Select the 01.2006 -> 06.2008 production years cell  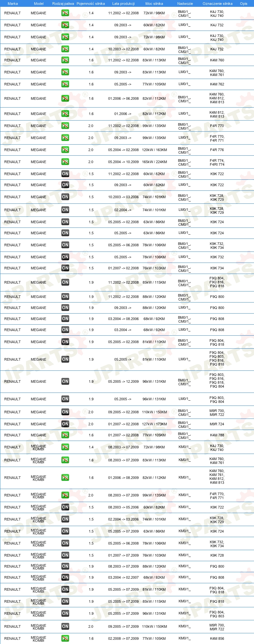(x=123, y=98)
